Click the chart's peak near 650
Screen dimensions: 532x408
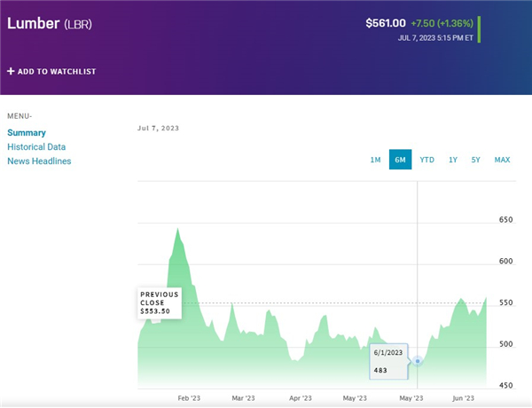[x=178, y=231]
